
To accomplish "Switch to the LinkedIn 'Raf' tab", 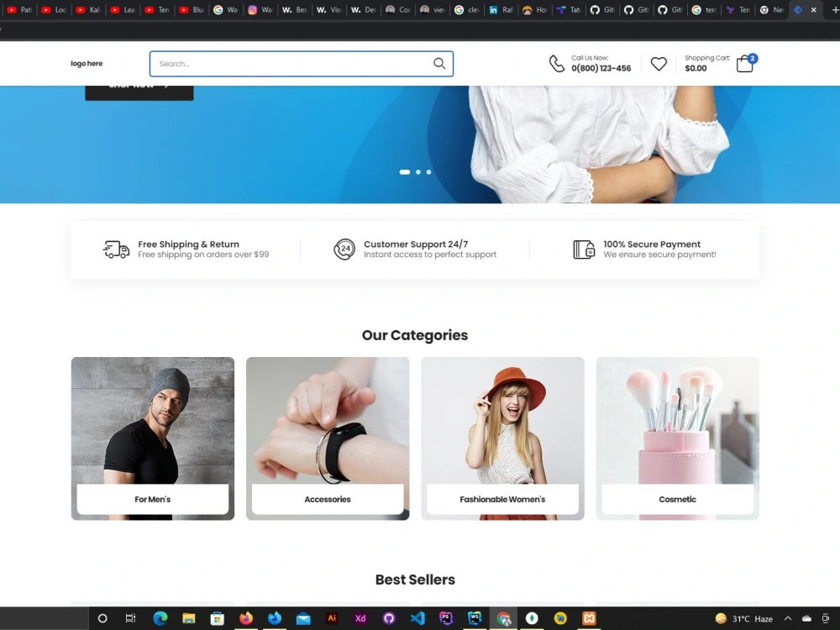I will [501, 9].
